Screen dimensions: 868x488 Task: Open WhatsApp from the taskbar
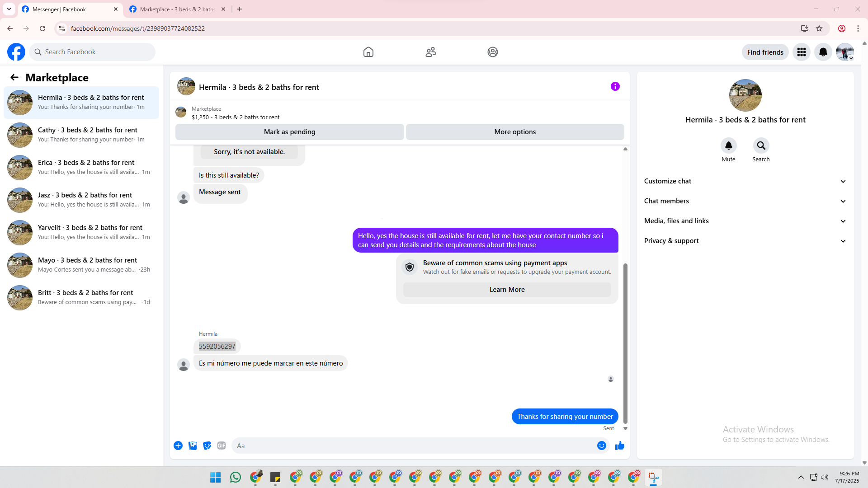coord(236,477)
